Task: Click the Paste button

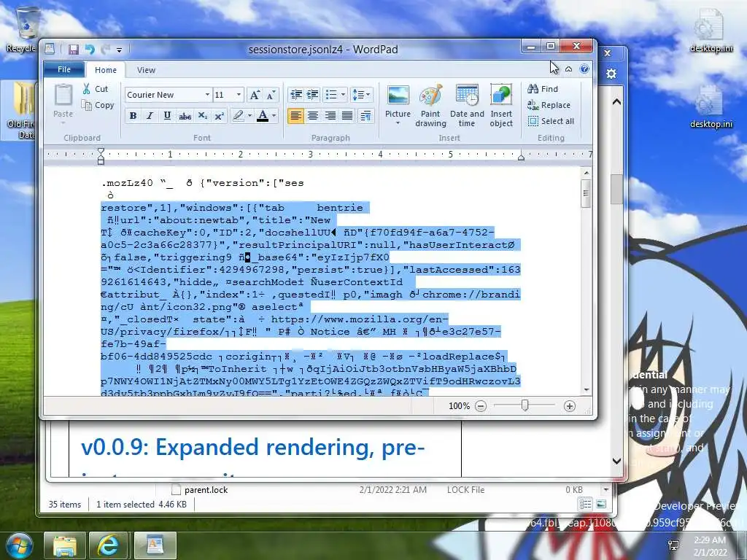Action: 63,101
